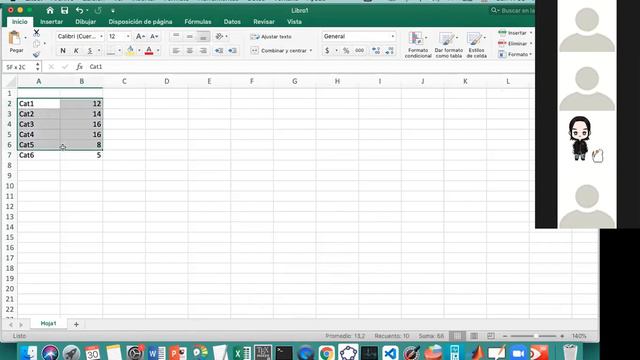
Task: Apply cell borders button
Action: point(111,51)
